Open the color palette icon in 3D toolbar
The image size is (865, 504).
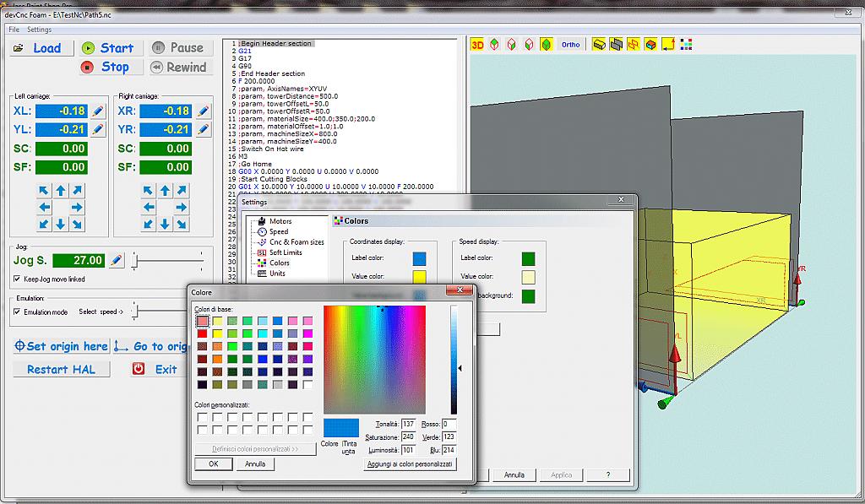pos(686,44)
